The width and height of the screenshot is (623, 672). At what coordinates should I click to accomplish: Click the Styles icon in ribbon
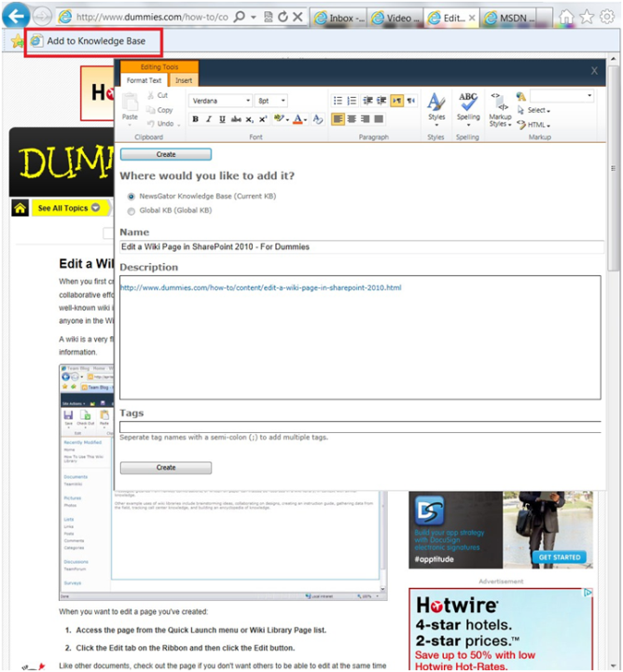click(x=436, y=105)
